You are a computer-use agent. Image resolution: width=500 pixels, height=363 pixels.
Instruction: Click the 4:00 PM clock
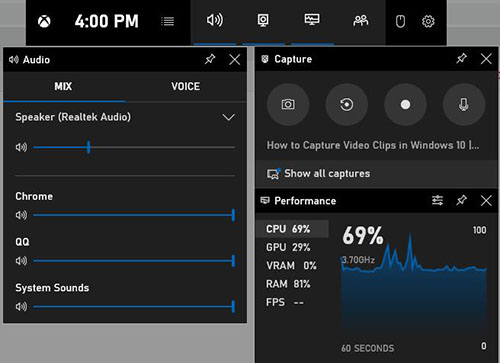[x=106, y=22]
